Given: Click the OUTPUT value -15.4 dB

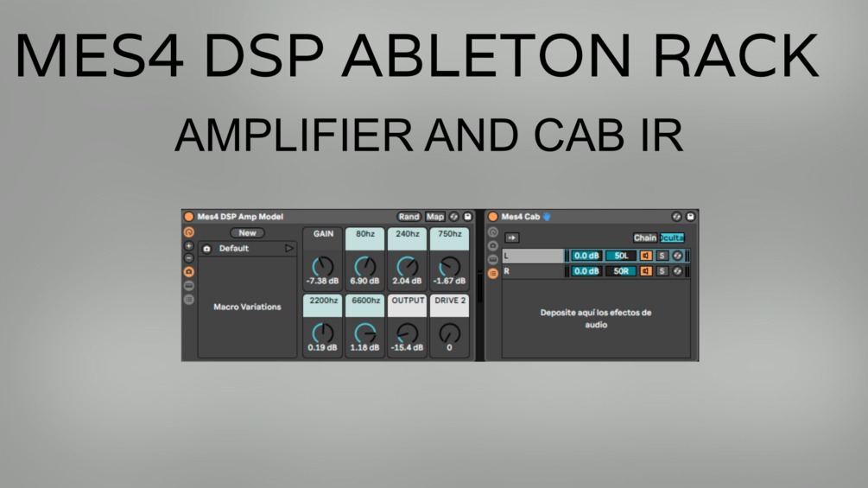Looking at the screenshot, I should click(x=408, y=347).
